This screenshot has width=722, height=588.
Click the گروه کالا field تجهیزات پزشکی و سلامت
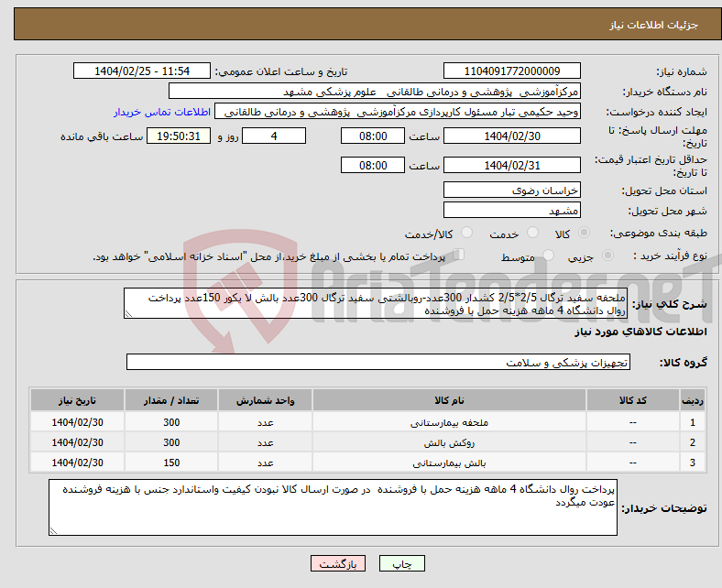coord(378,362)
